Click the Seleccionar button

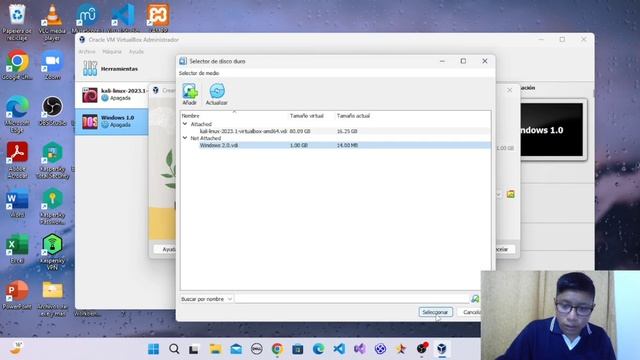coord(435,312)
